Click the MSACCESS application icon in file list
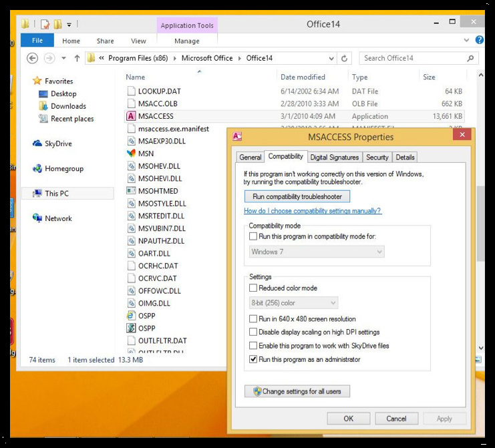 tap(131, 116)
